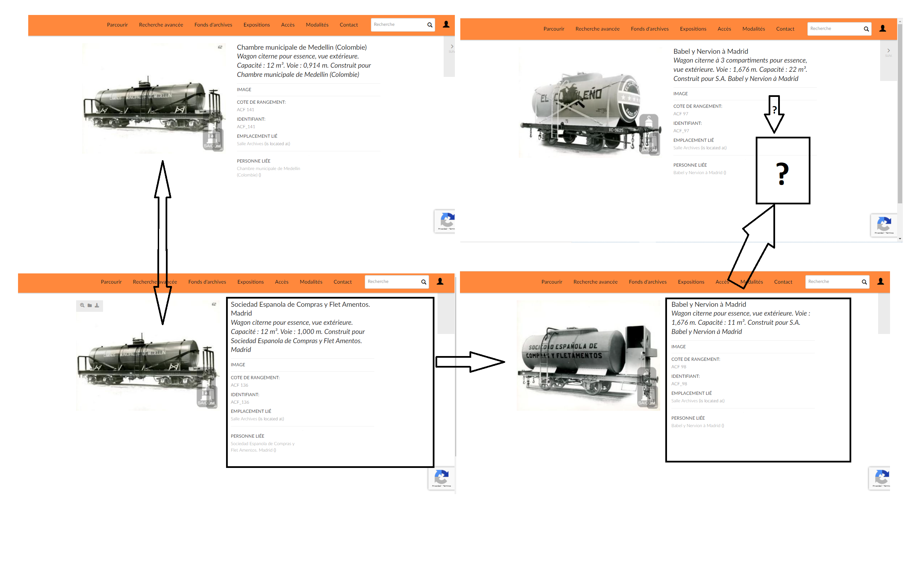The width and height of the screenshot is (924, 573).
Task: Follow Chambre municipale de Medellin person link
Action: [268, 172]
